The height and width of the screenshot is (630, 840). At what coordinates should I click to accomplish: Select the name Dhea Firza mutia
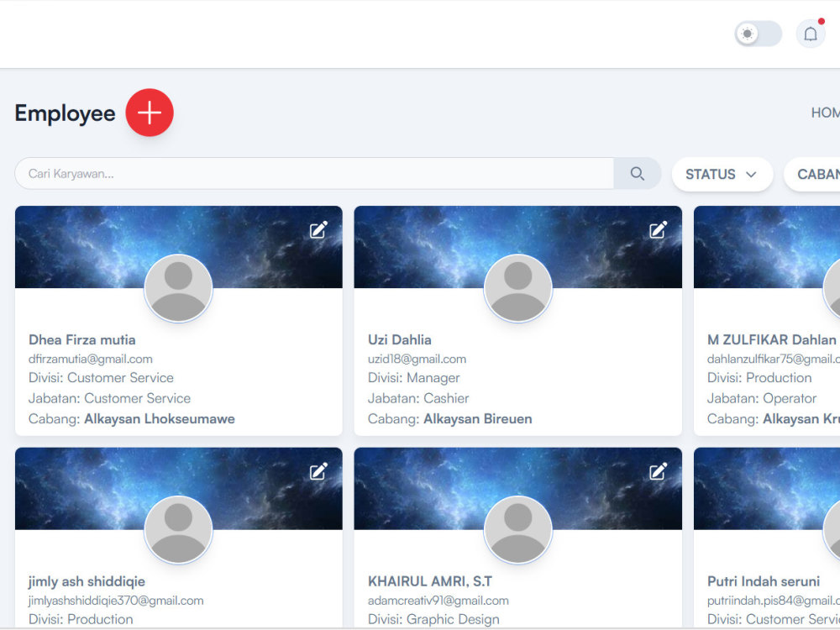(x=82, y=339)
